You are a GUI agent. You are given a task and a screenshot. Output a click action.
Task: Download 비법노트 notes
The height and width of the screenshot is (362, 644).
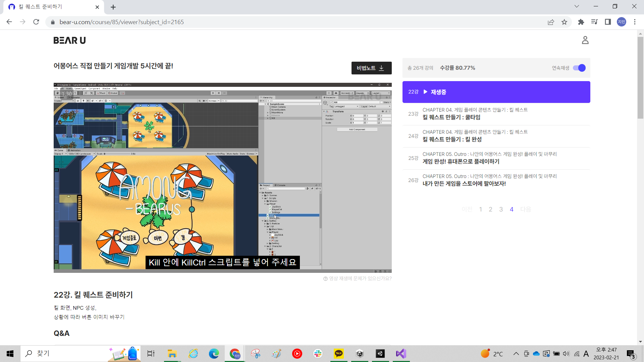[x=371, y=68]
